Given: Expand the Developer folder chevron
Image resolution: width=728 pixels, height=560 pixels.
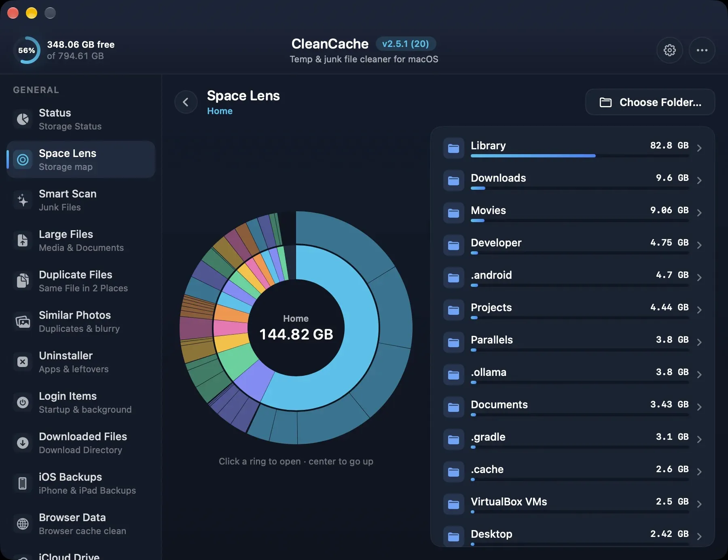Looking at the screenshot, I should tap(699, 245).
